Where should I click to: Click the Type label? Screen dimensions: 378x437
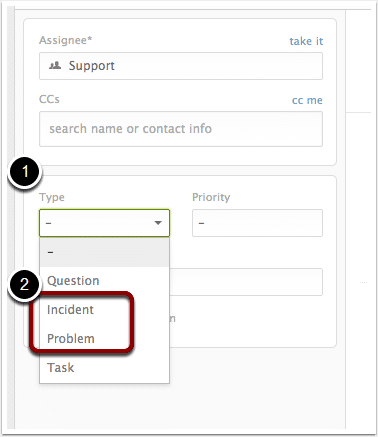pyautogui.click(x=52, y=197)
